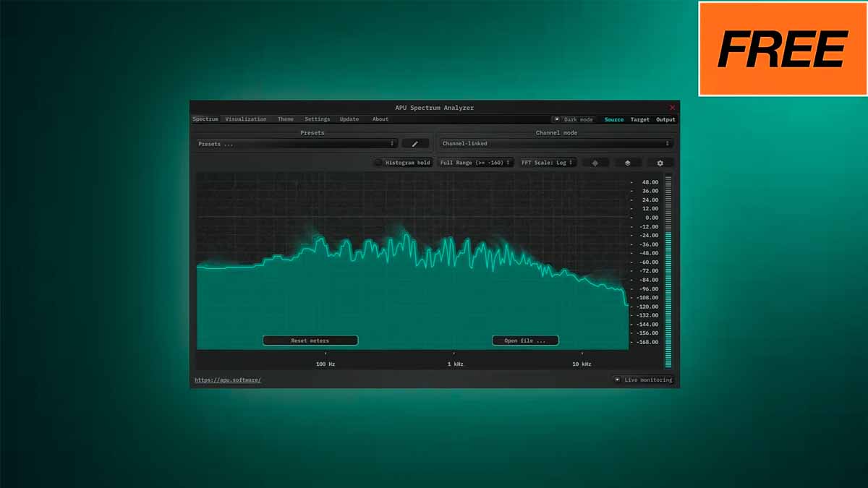Open the Full Range dropdown
Image resolution: width=868 pixels, height=488 pixels.
coord(475,163)
